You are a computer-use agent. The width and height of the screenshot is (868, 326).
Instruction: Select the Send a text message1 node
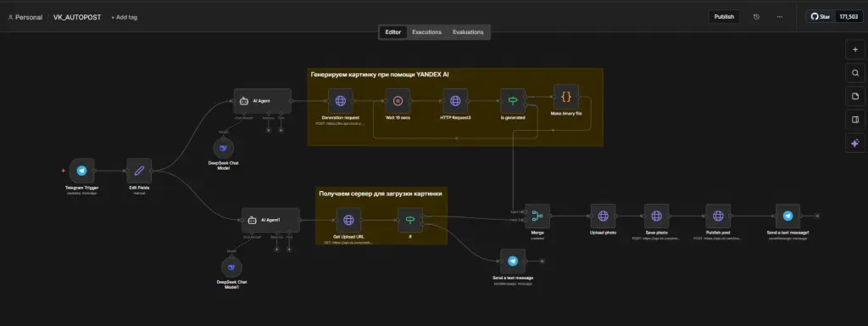click(787, 216)
